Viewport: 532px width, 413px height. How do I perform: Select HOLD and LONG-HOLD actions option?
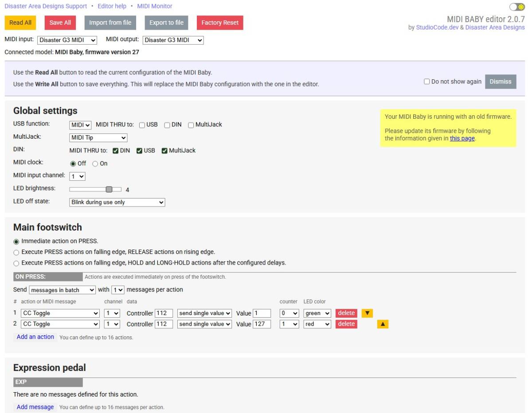click(x=16, y=263)
